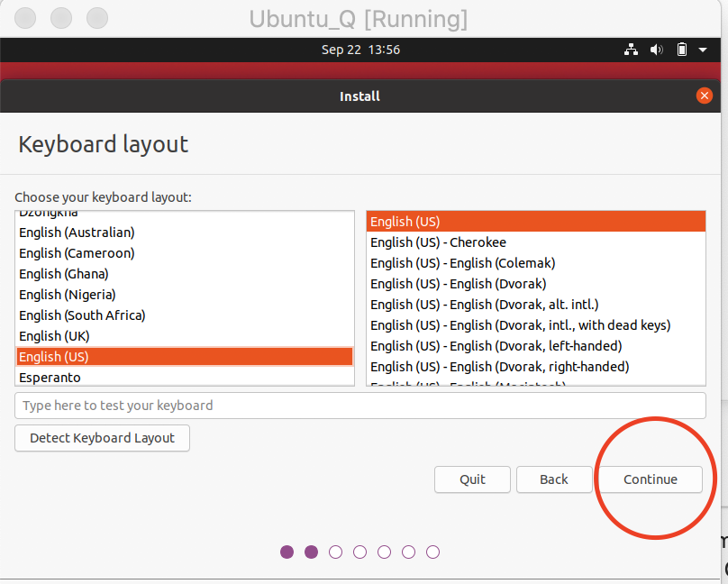Pick English (South Africa) layout language

pos(82,315)
